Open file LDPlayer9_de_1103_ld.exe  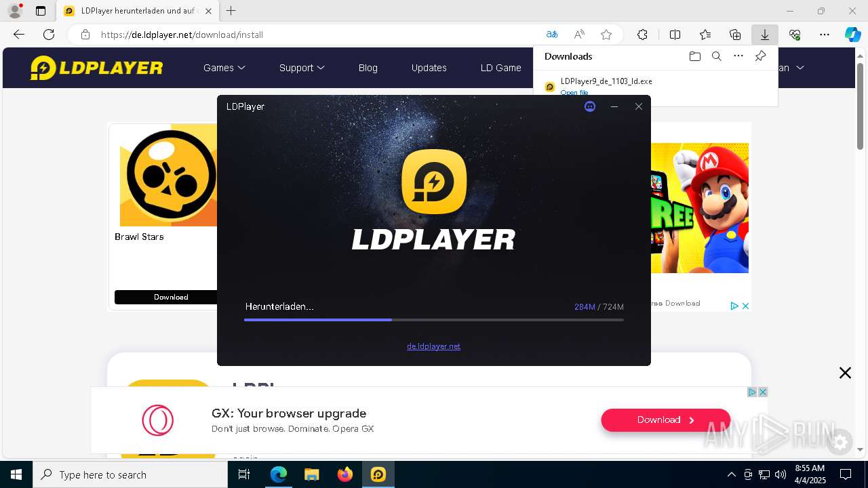[574, 92]
